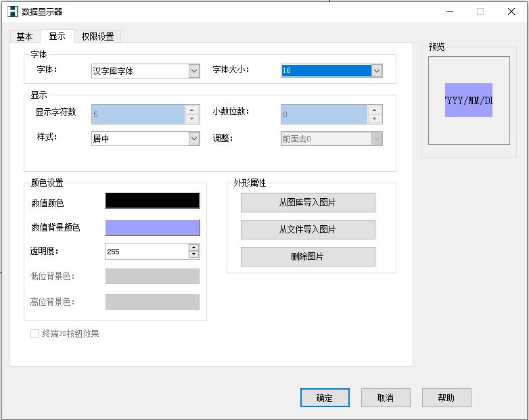
Task: Cancel the dialog with 取消
Action: [x=386, y=398]
